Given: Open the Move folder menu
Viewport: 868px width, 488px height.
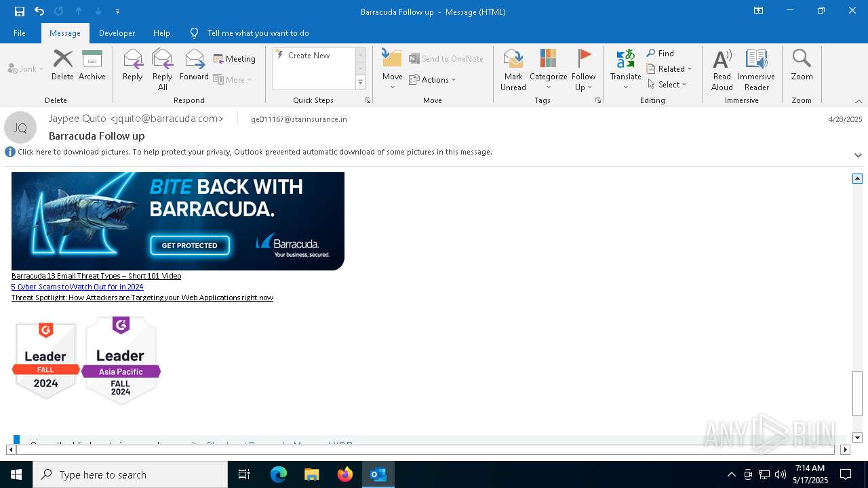Looking at the screenshot, I should click(392, 70).
